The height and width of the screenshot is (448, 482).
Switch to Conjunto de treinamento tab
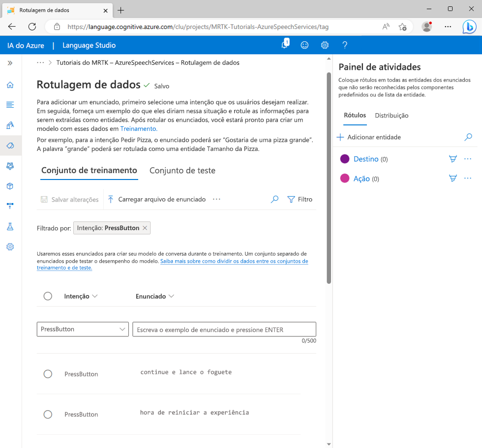(89, 171)
